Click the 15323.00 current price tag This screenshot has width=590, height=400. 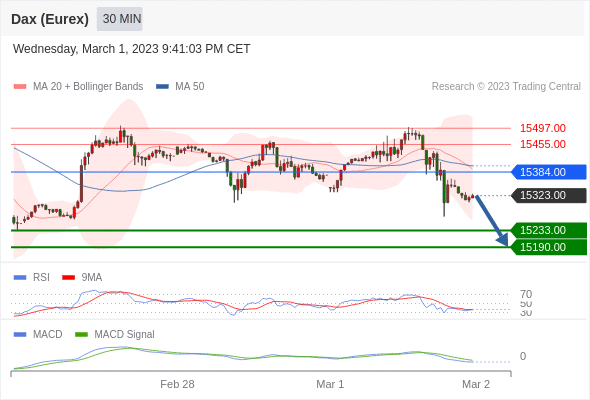pos(549,195)
